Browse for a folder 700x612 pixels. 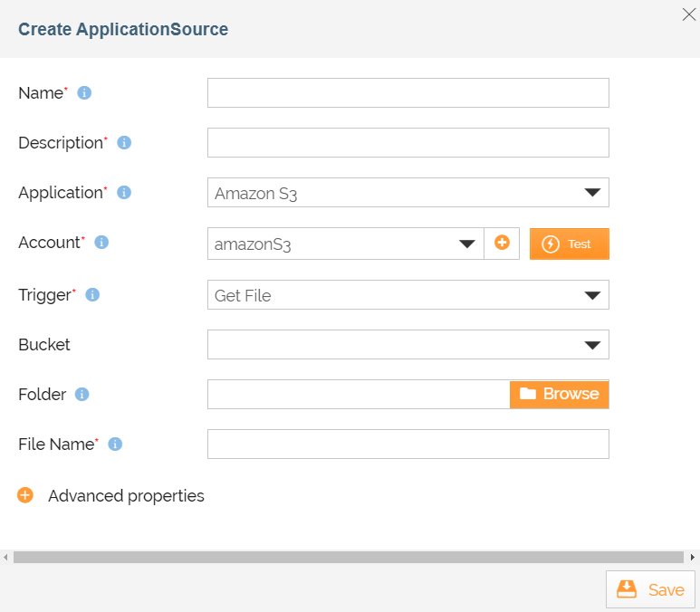point(559,394)
